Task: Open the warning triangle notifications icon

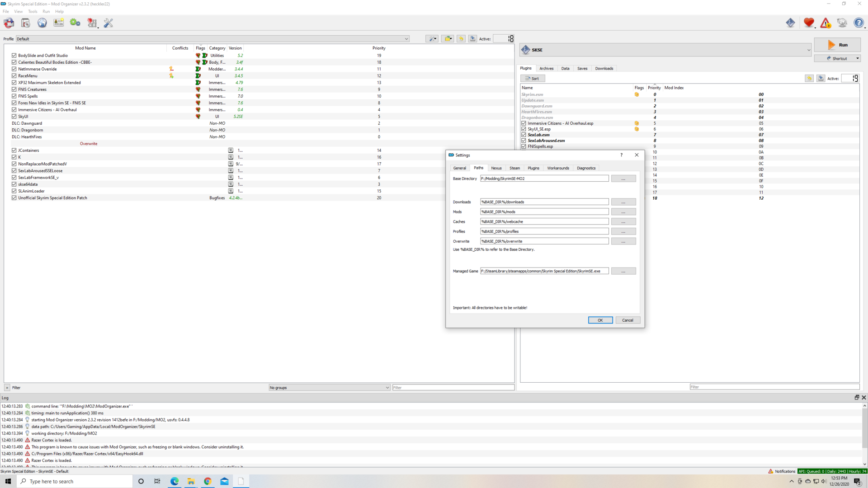Action: 826,23
